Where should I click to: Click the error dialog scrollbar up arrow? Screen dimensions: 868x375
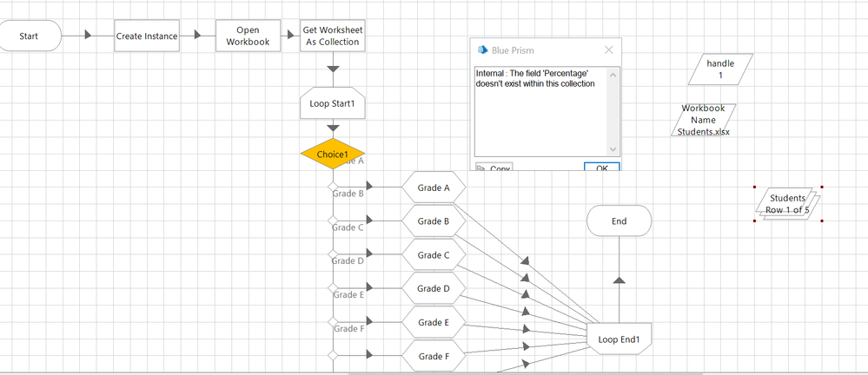coord(613,74)
